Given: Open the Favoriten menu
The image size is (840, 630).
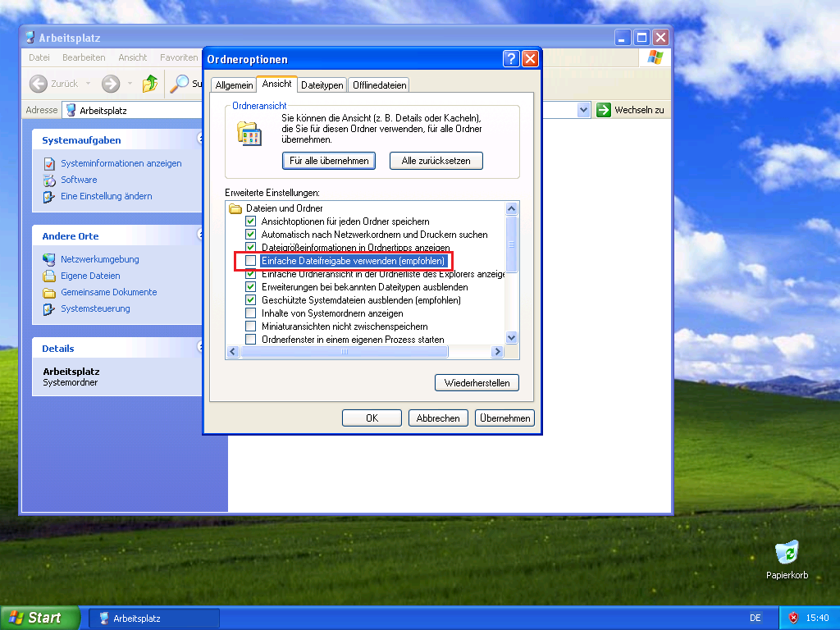Looking at the screenshot, I should (x=178, y=57).
